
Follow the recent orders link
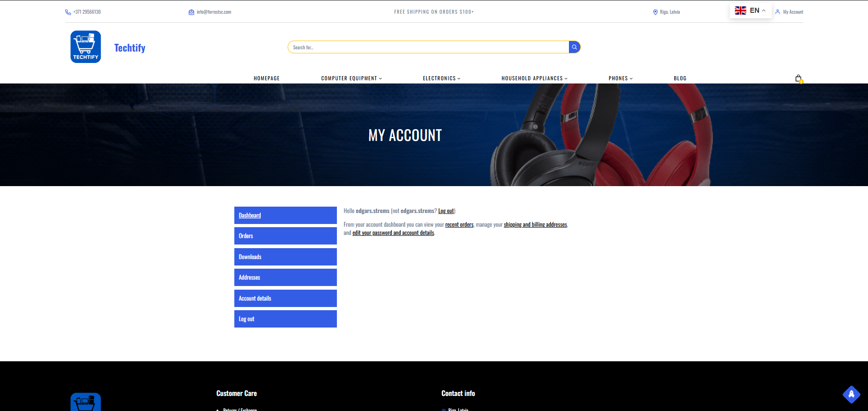[459, 224]
